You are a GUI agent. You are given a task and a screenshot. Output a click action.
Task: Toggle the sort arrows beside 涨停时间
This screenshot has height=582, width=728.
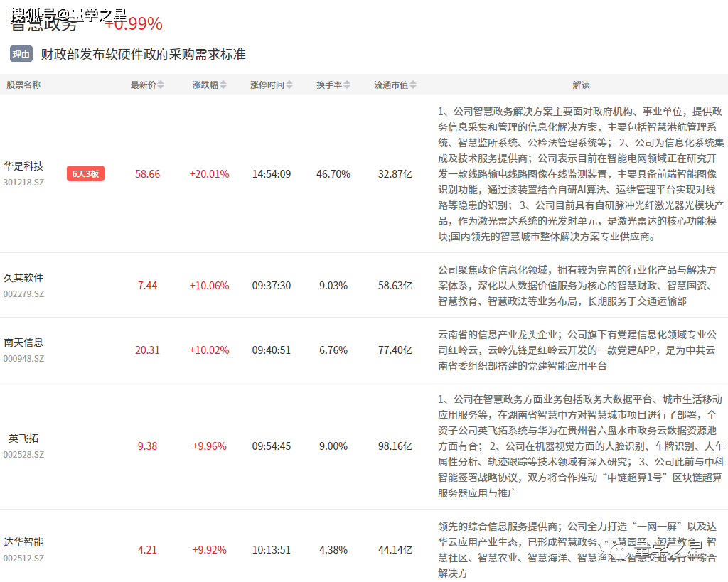289,85
